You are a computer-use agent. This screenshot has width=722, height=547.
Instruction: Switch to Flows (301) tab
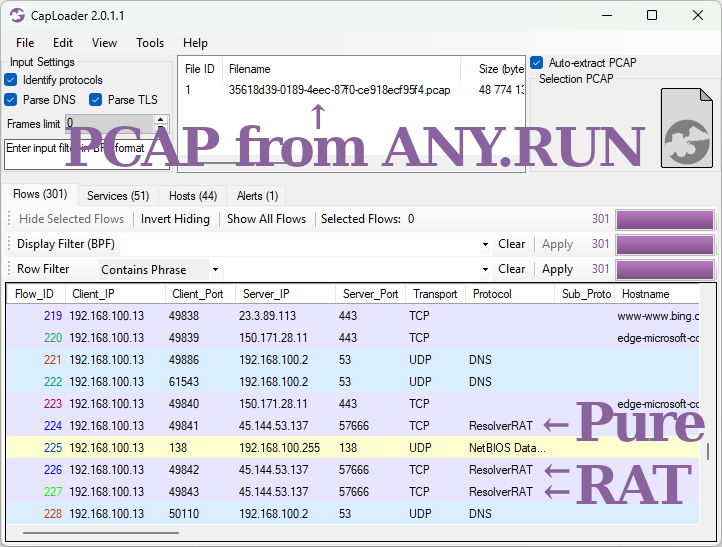click(x=40, y=194)
